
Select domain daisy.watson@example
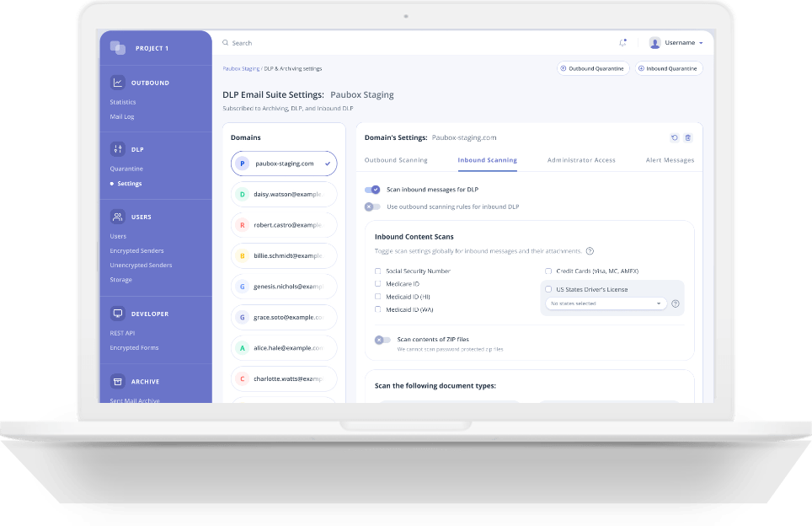(284, 195)
